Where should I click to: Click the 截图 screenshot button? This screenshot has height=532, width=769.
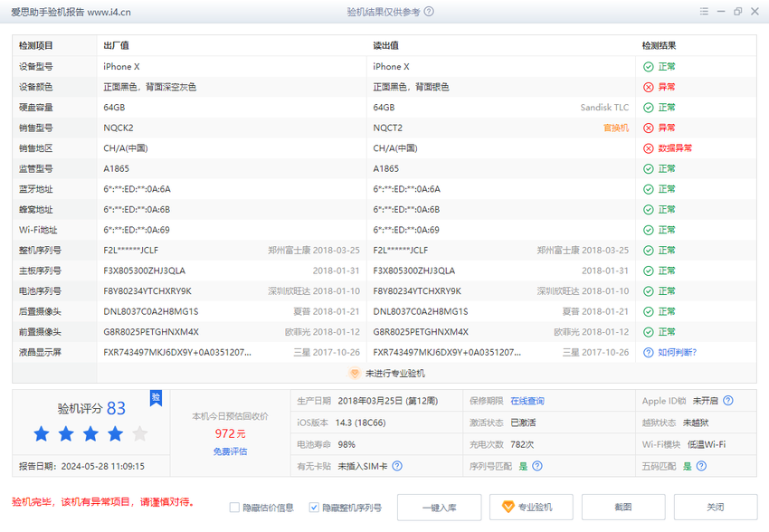[x=623, y=508]
